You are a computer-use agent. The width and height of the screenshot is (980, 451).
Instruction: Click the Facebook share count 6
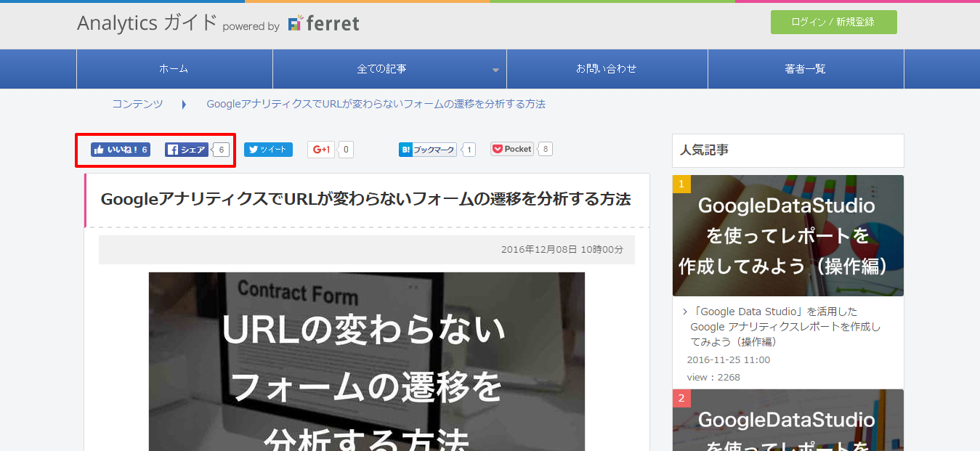[221, 150]
